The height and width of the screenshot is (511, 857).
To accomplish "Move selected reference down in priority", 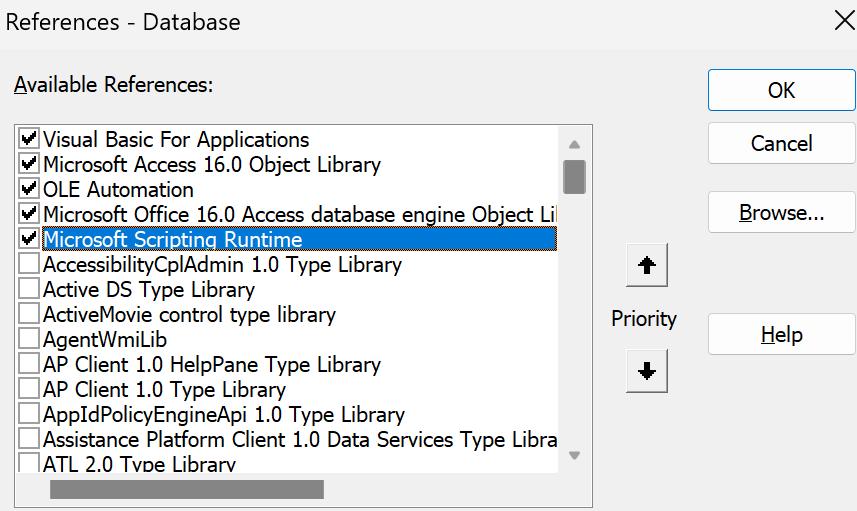I will coord(646,371).
